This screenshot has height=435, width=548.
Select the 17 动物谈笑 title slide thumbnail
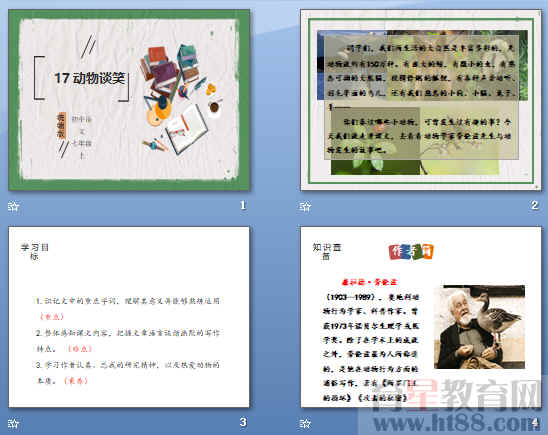[129, 100]
